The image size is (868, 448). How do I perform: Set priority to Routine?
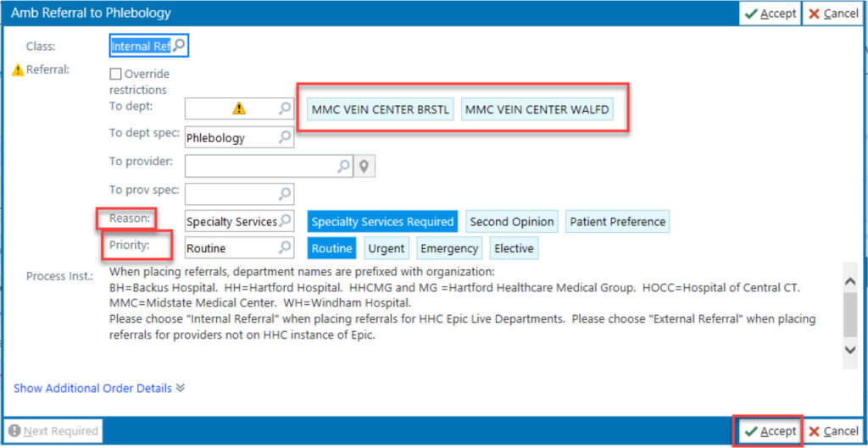[332, 248]
